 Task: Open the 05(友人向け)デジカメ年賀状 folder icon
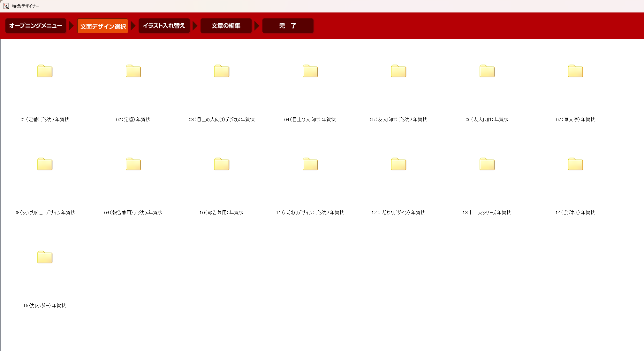coord(398,71)
